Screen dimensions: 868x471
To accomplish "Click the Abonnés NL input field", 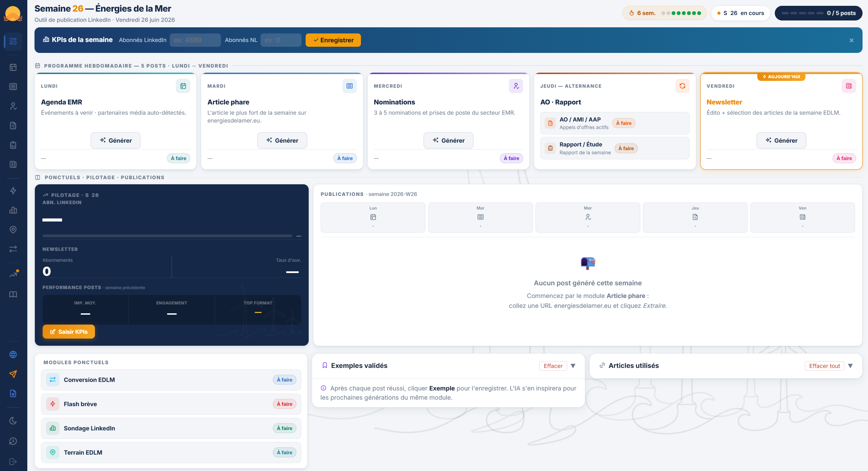I will 281,40.
